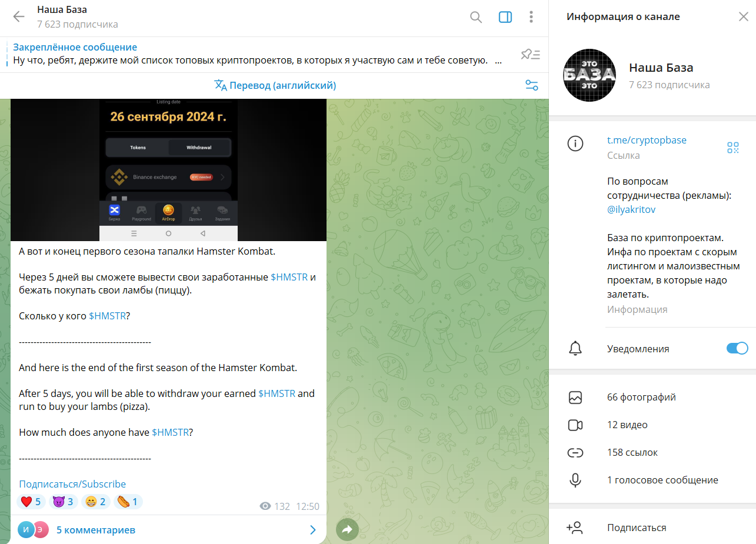Click $HMSTR in How much does anyone line
The width and height of the screenshot is (756, 544).
coord(170,432)
